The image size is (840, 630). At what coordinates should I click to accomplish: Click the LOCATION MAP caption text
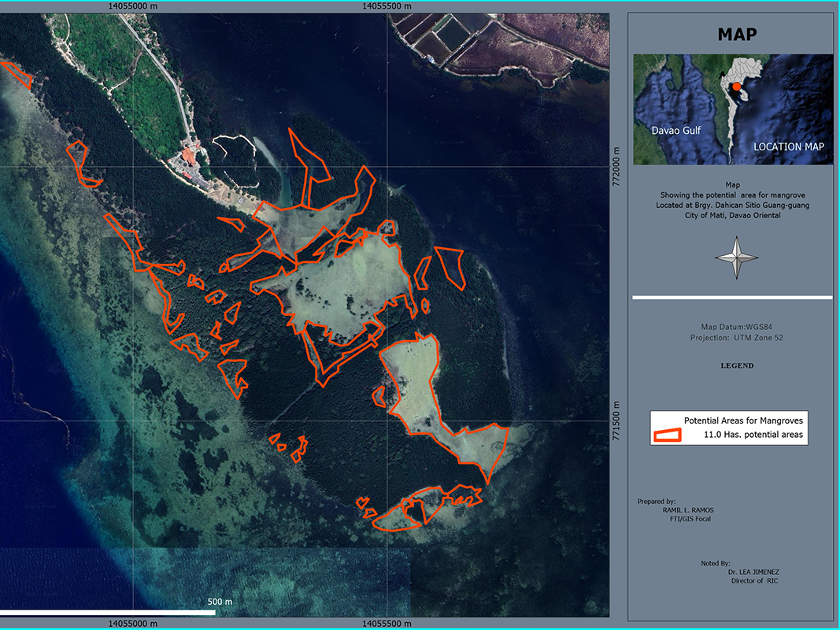coord(788,147)
